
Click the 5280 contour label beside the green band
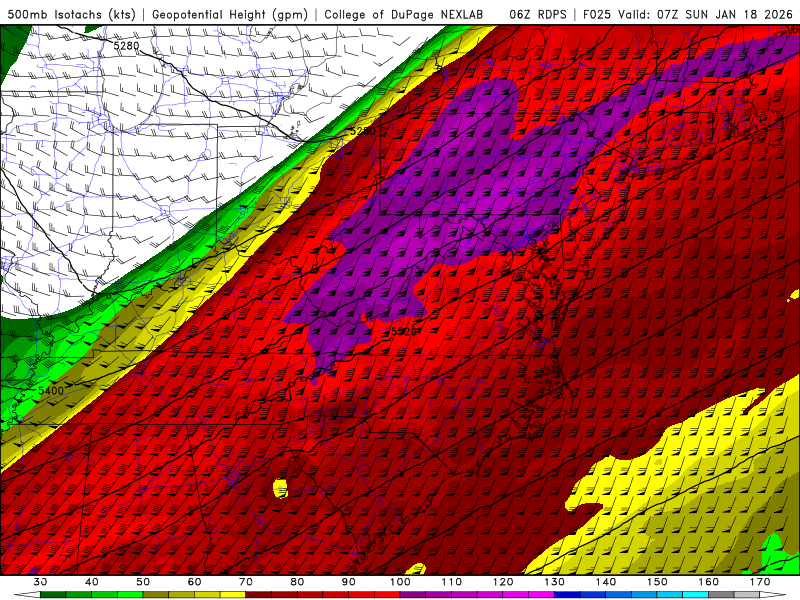[363, 131]
